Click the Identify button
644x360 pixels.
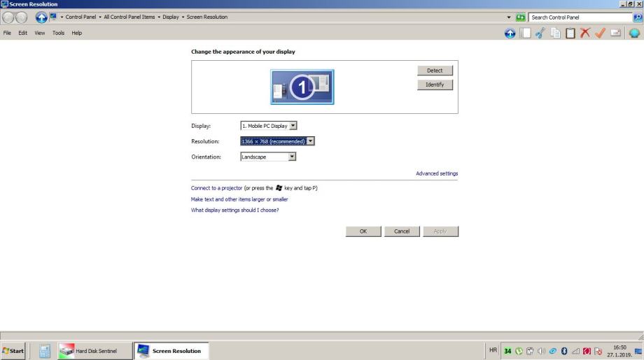coord(435,85)
